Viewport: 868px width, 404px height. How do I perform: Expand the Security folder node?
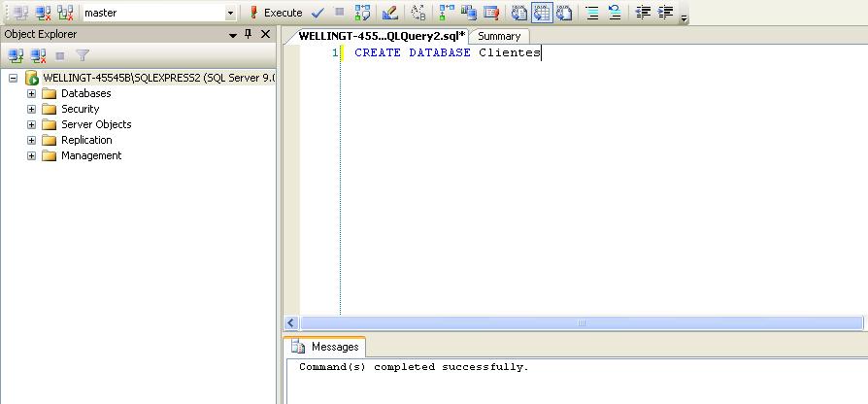pos(31,109)
